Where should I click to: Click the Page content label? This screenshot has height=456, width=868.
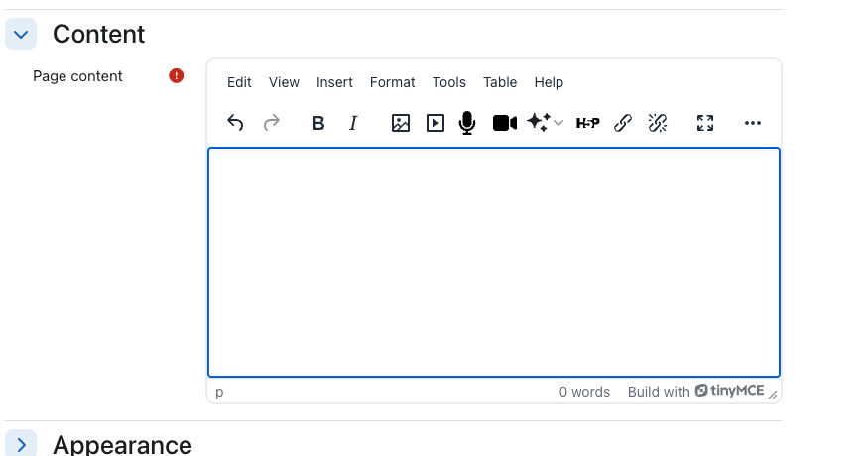(x=77, y=76)
